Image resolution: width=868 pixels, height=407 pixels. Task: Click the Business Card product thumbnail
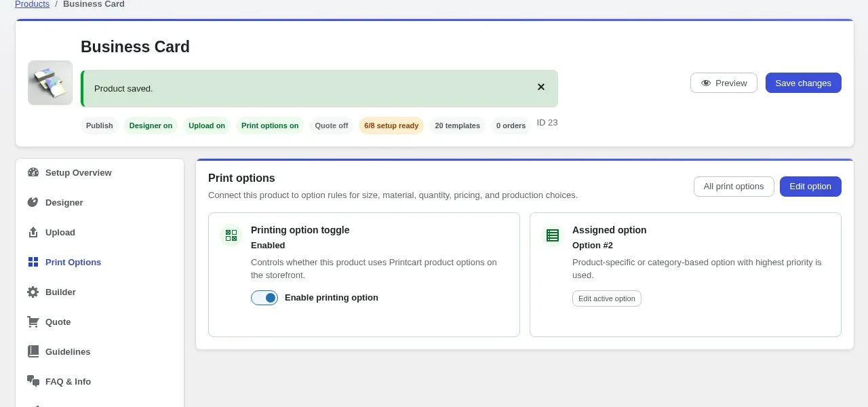(50, 83)
